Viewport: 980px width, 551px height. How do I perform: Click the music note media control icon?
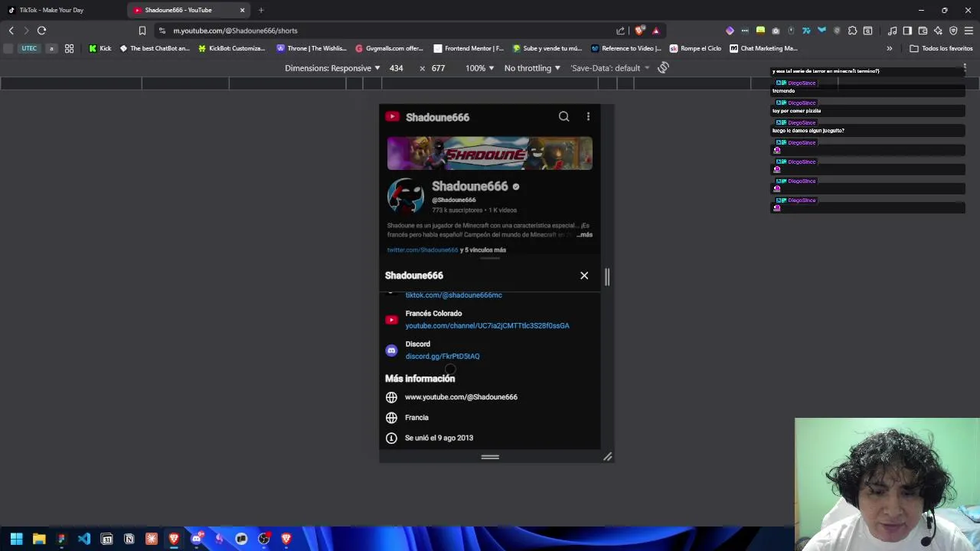tap(892, 31)
